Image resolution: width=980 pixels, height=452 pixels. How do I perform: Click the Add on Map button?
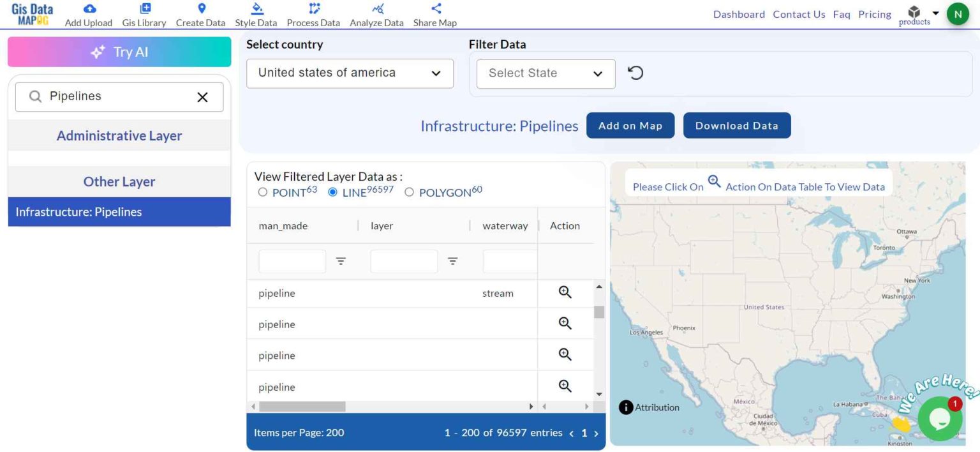pos(630,125)
